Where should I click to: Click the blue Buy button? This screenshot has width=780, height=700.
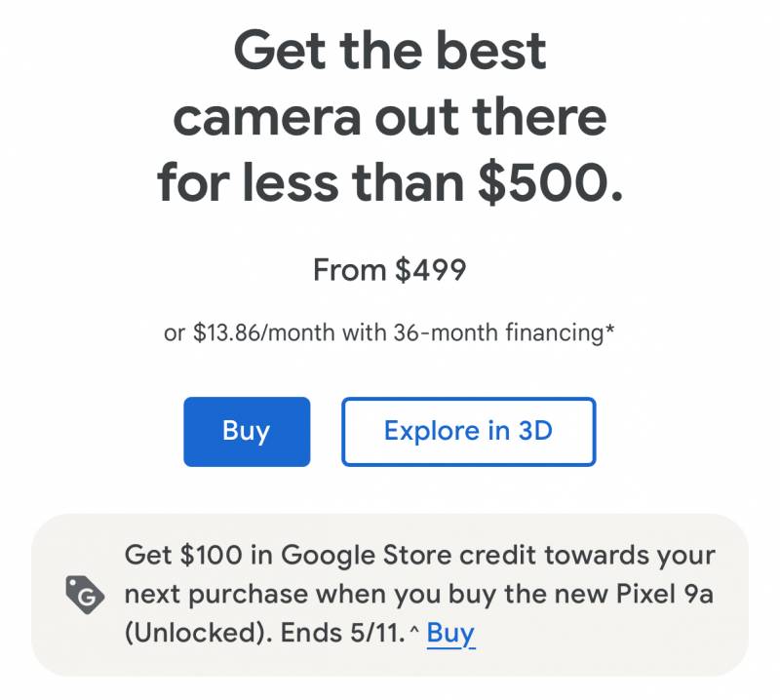tap(247, 431)
